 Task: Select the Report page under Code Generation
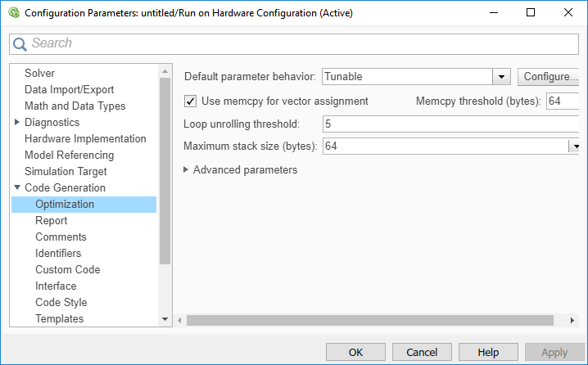51,221
